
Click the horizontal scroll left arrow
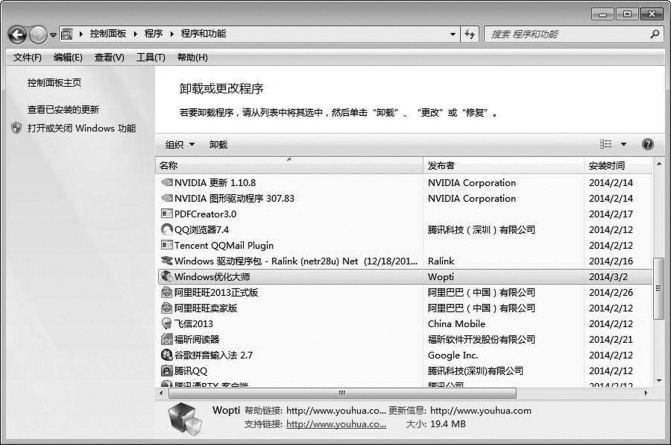pos(161,393)
